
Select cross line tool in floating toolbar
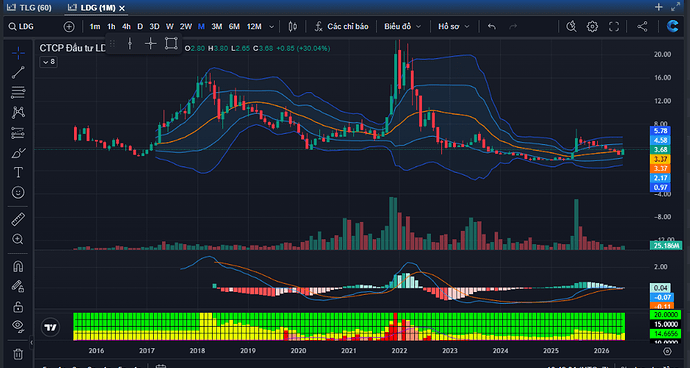(x=150, y=43)
